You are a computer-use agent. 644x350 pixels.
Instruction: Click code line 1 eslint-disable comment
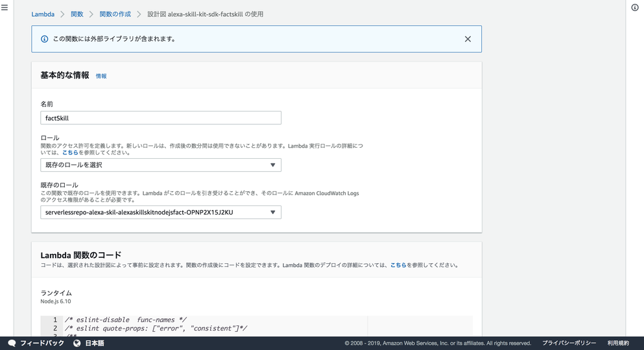tap(126, 320)
